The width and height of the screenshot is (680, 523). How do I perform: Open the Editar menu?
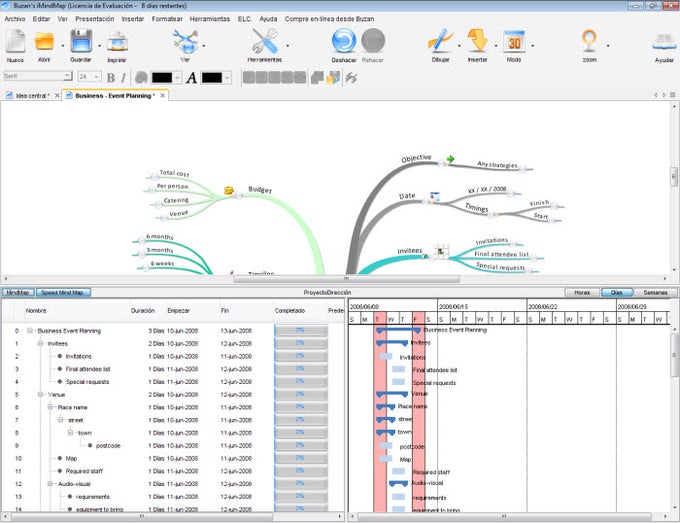pos(41,19)
